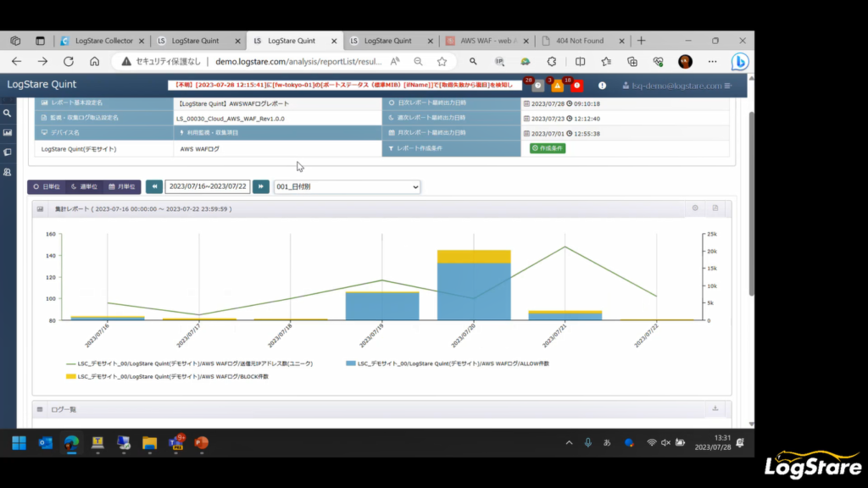Add page to favorites with star icon
Screen dimensions: 868x488
(x=442, y=61)
